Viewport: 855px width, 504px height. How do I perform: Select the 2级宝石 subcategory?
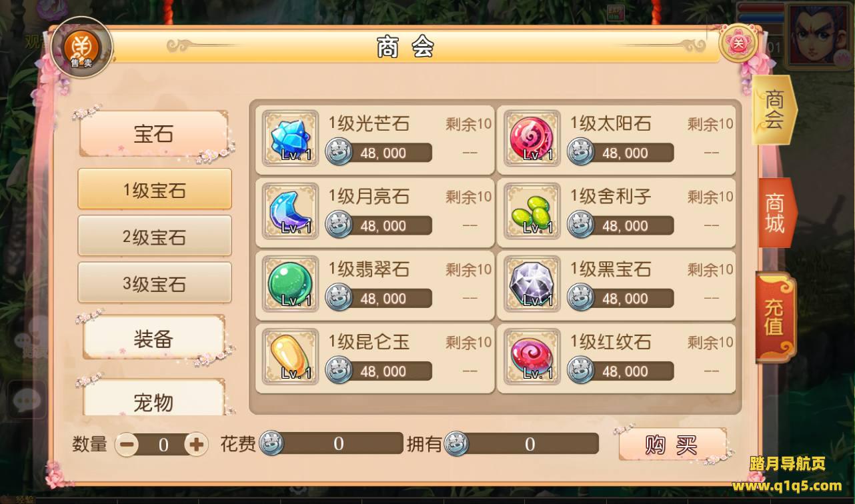pos(155,236)
